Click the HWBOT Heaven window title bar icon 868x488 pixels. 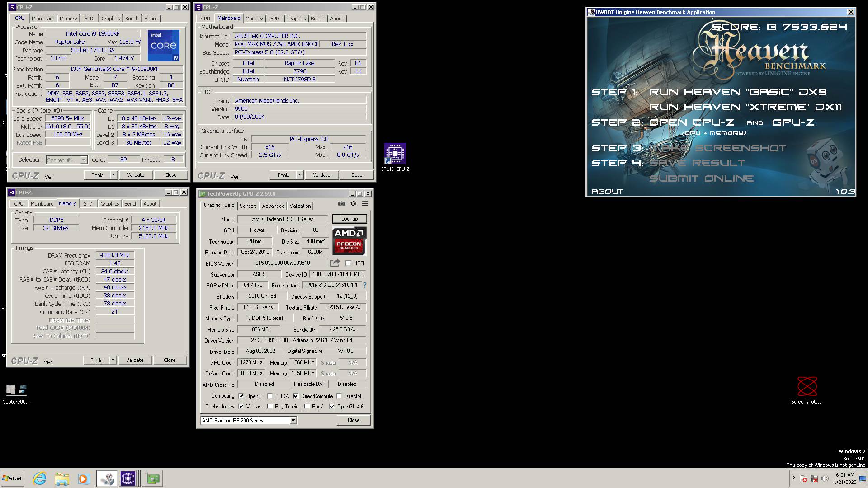click(591, 12)
